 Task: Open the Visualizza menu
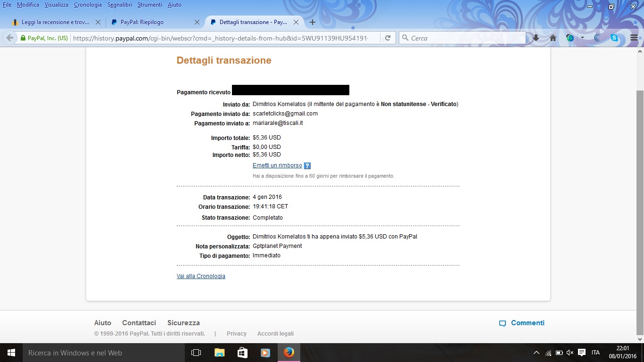pos(57,5)
